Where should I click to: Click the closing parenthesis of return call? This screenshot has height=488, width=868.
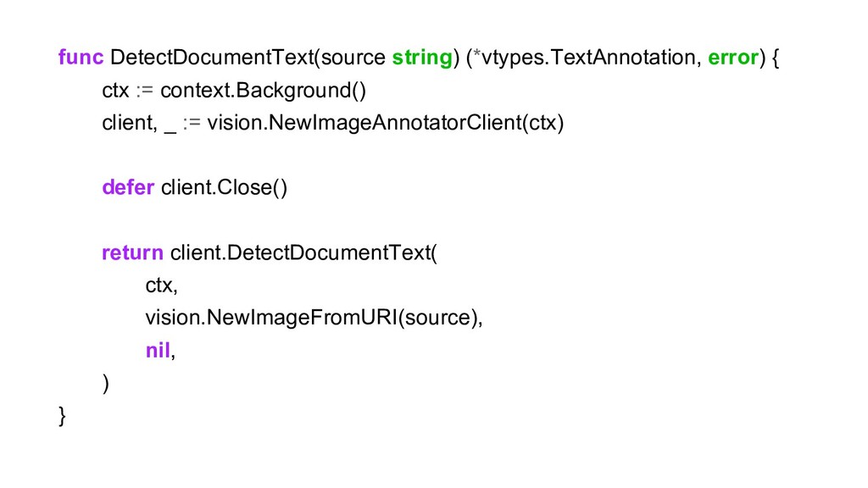coord(105,383)
